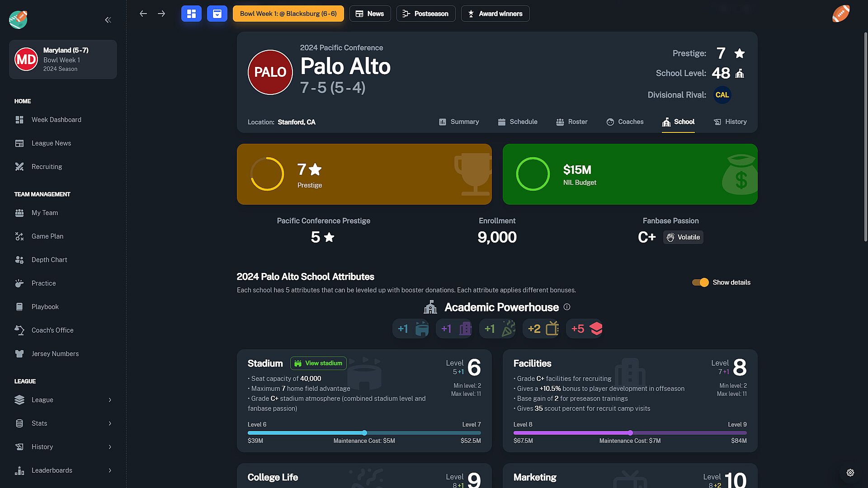This screenshot has width=868, height=488.
Task: Click the forward navigation arrow
Action: (x=161, y=14)
